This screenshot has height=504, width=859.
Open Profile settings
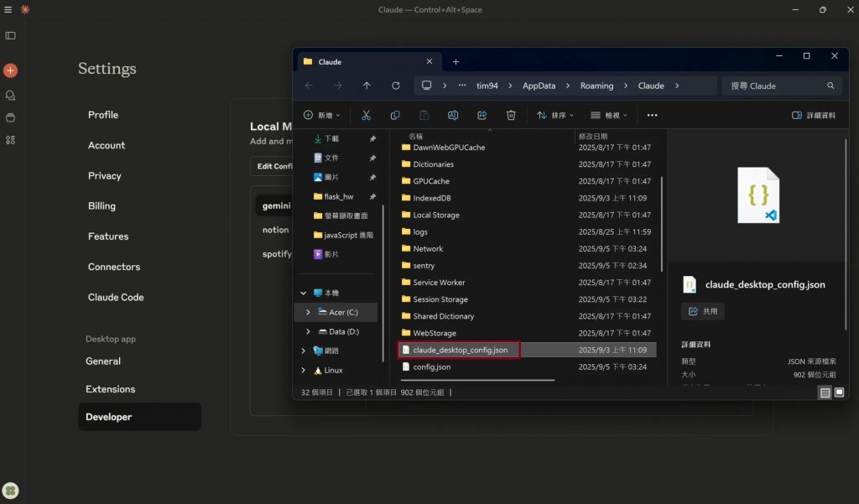103,115
